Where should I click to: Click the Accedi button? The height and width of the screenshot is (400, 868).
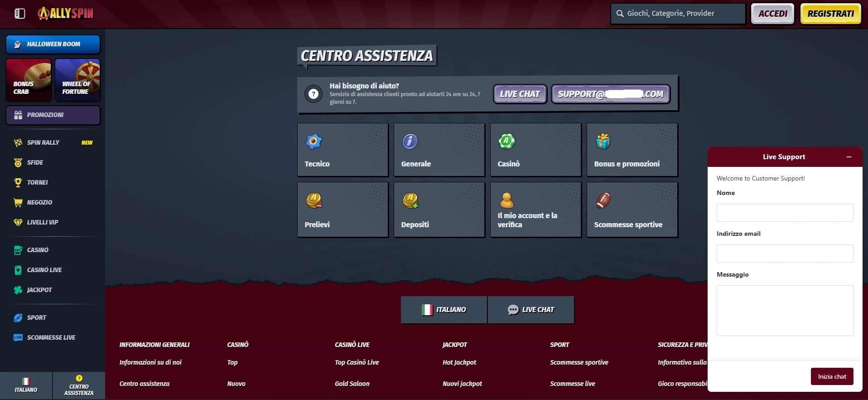point(773,14)
